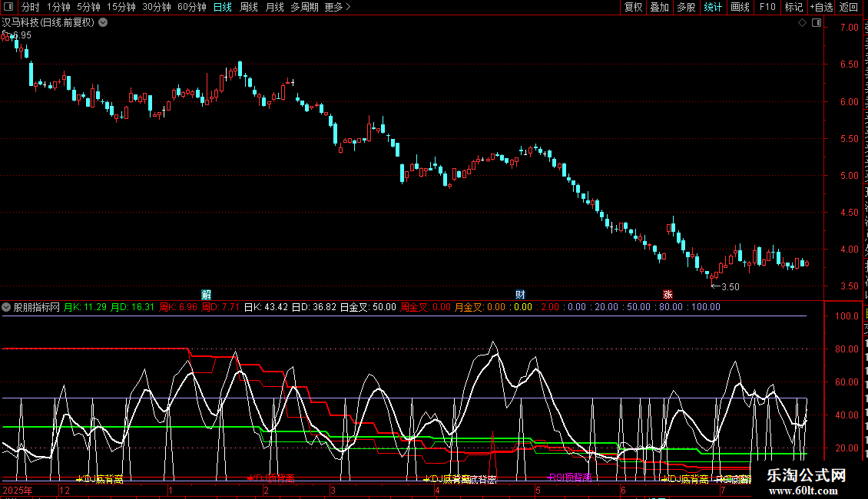The image size is (868, 499).
Task: Select the 30分钟 period
Action: (157, 7)
